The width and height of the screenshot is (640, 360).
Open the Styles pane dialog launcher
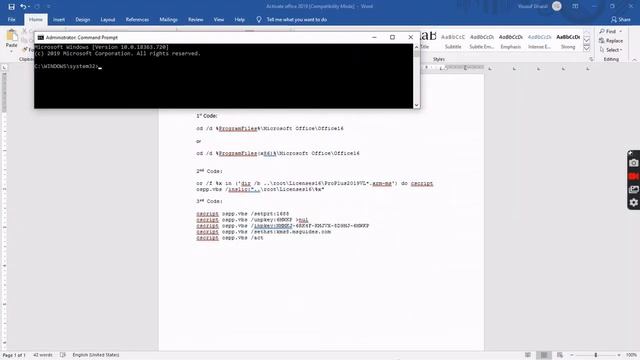(591, 60)
